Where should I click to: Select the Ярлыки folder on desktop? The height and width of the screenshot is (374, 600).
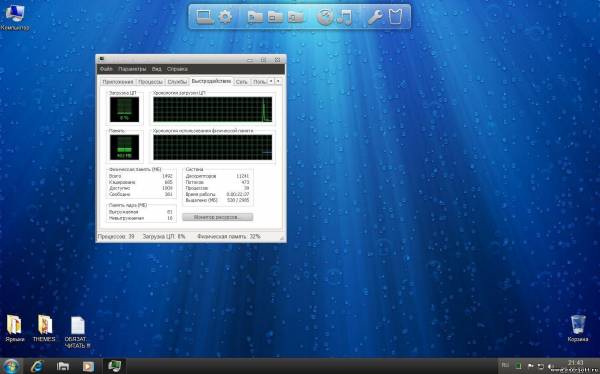[x=15, y=328]
